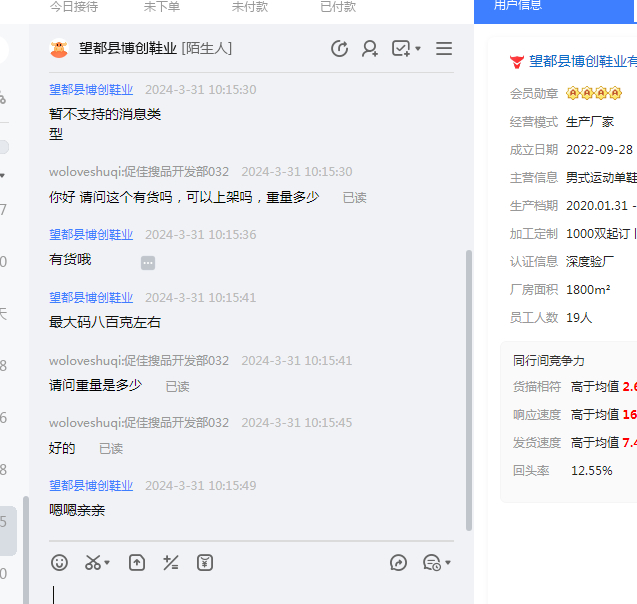Click the 响应速度 高于均值 row
637x604 pixels.
(575, 415)
